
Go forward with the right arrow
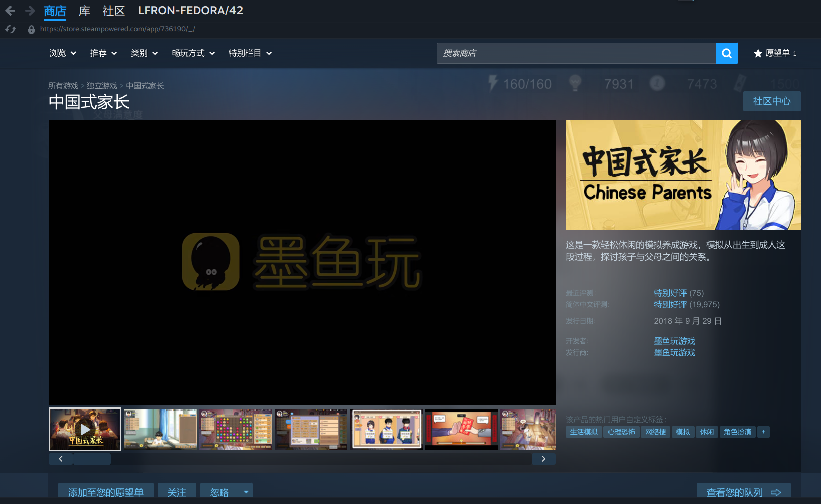30,11
